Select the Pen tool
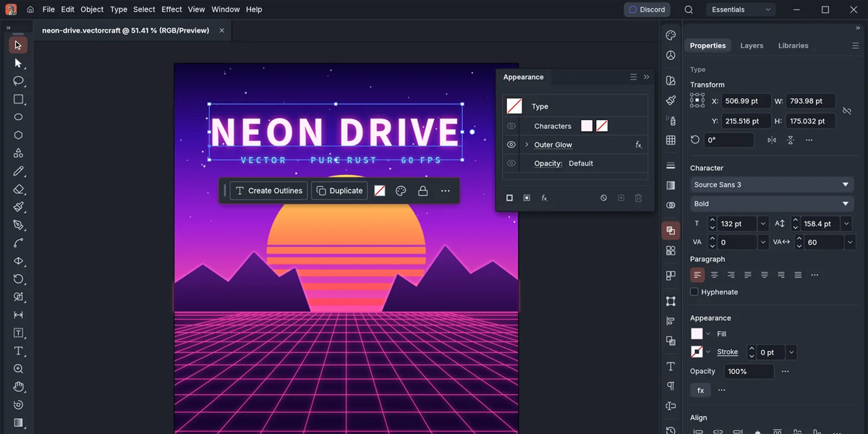 click(18, 225)
